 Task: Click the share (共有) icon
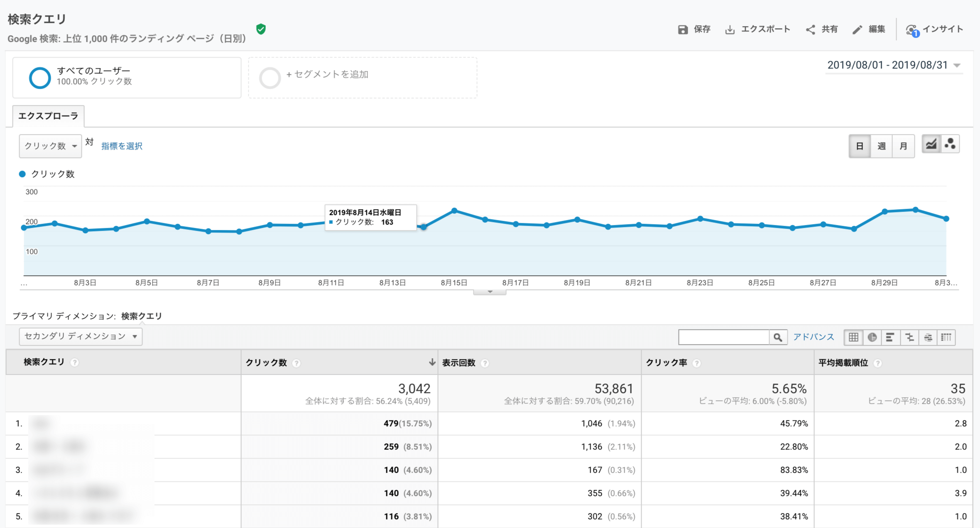810,29
